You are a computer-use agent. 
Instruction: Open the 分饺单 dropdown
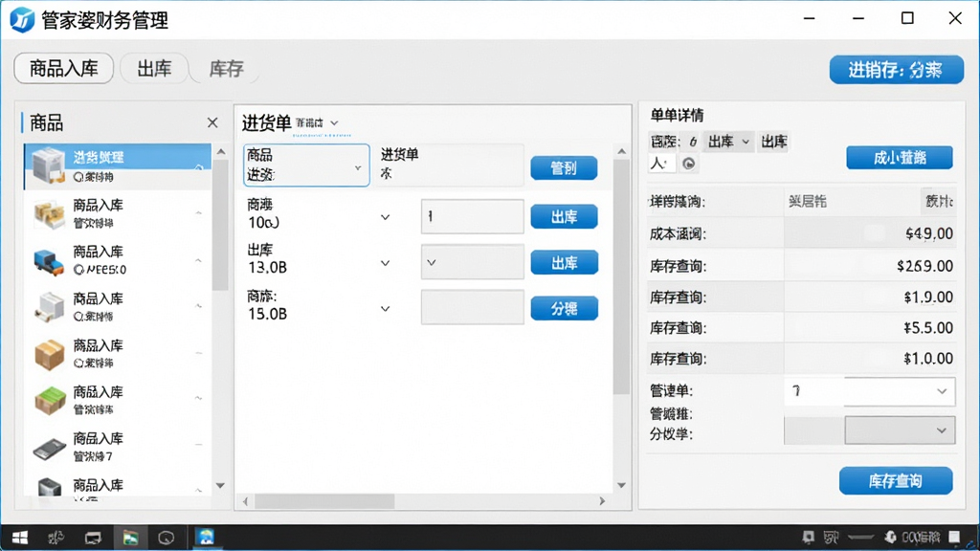(900, 430)
